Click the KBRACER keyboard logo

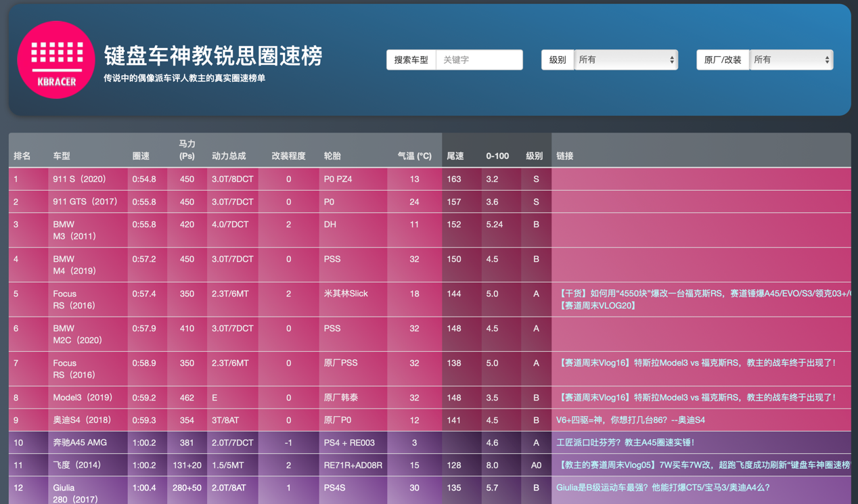[x=56, y=60]
